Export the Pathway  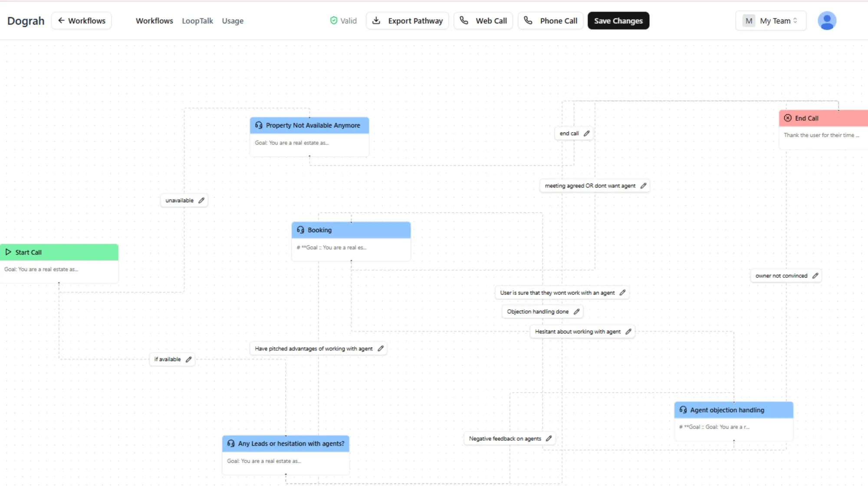407,20
